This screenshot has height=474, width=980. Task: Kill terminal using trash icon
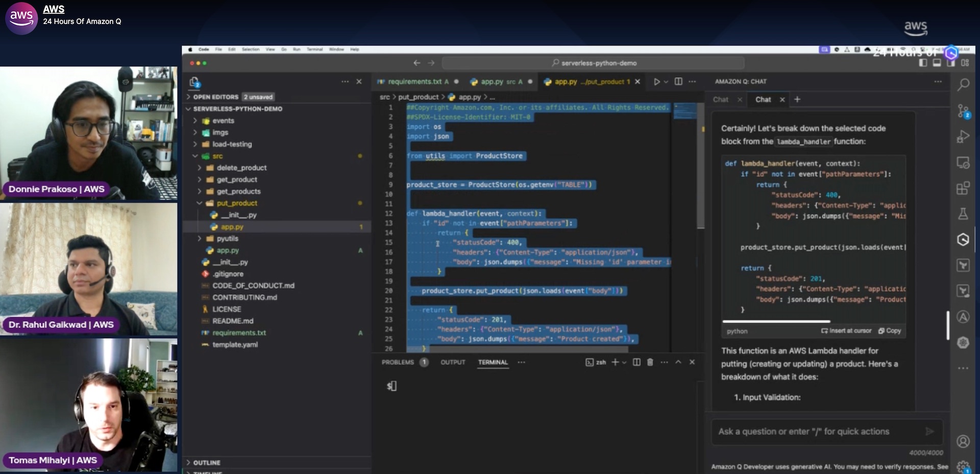650,362
